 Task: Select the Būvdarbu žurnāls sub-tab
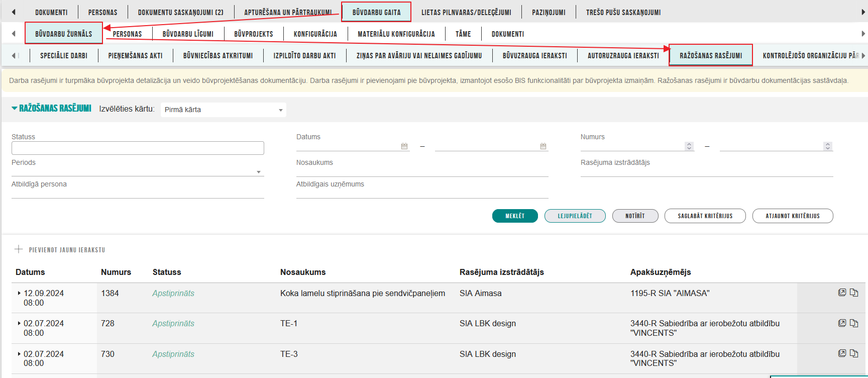click(64, 34)
